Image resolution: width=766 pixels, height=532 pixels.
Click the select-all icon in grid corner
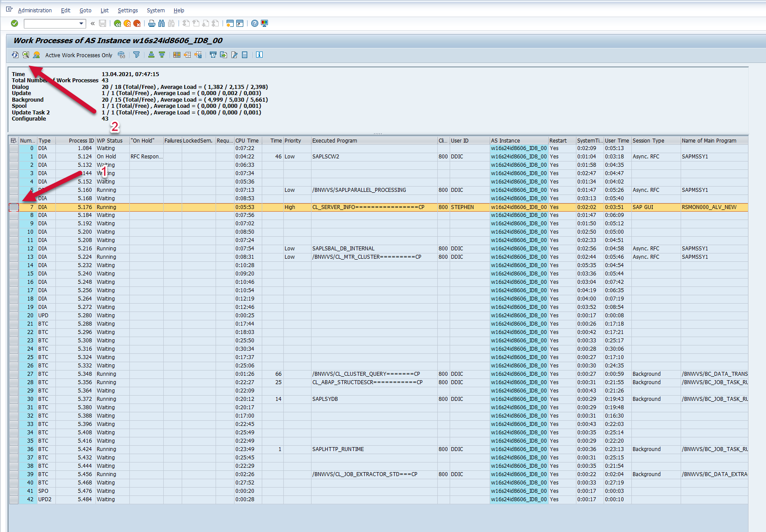click(14, 141)
